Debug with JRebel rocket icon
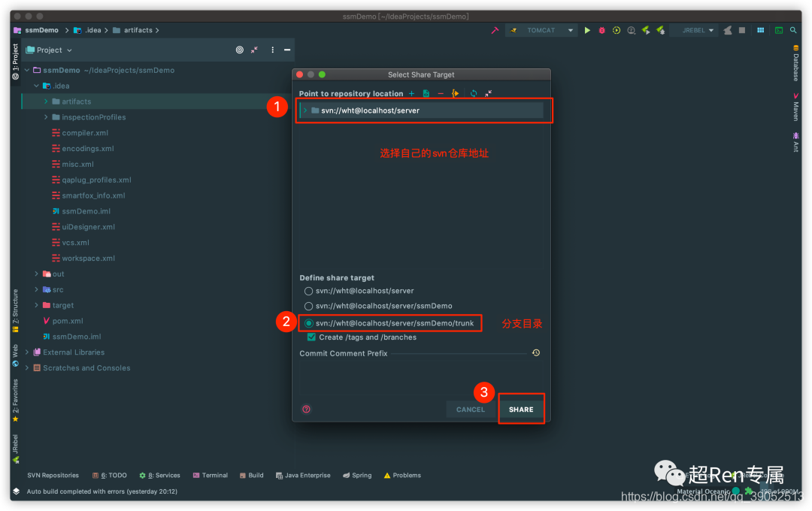This screenshot has width=812, height=511. tap(661, 31)
